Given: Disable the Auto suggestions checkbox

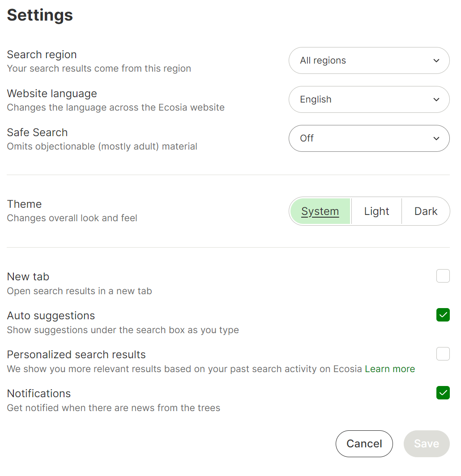Looking at the screenshot, I should tap(443, 315).
